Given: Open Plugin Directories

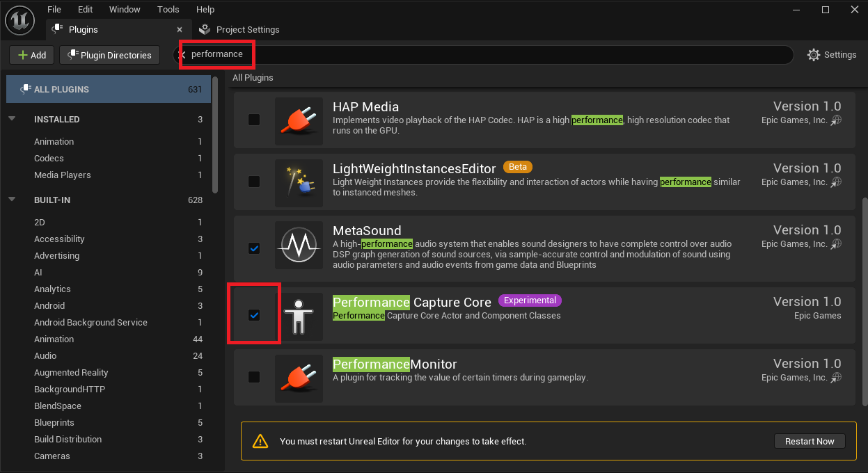Looking at the screenshot, I should click(x=110, y=55).
